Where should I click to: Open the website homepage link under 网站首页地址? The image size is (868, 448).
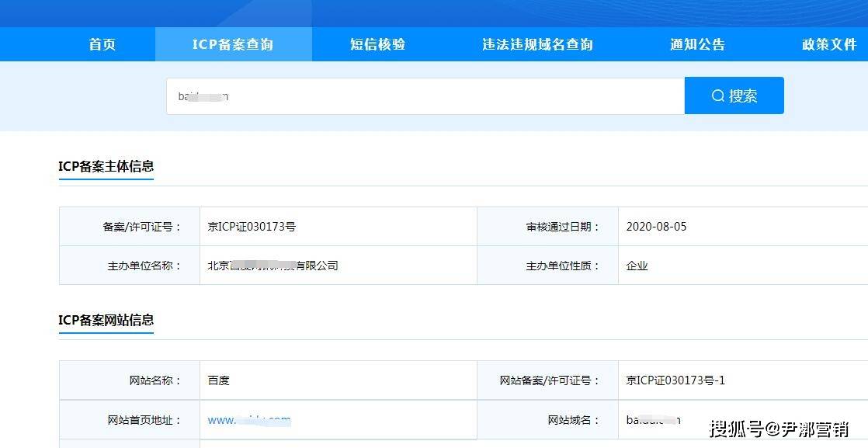point(248,419)
